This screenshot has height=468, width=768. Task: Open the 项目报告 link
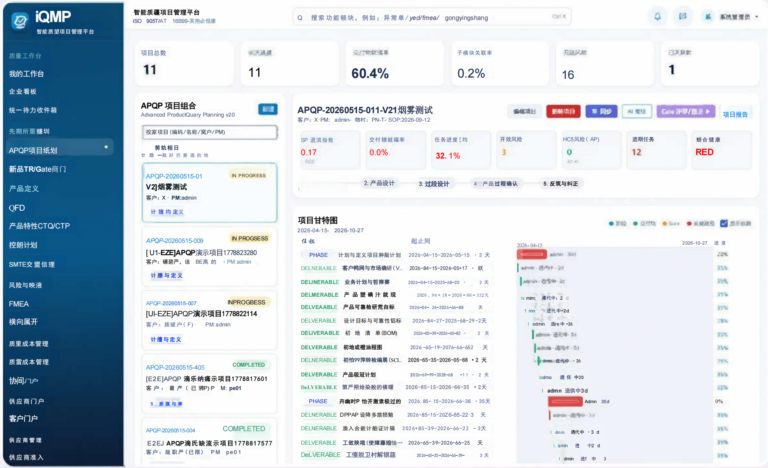(735, 114)
